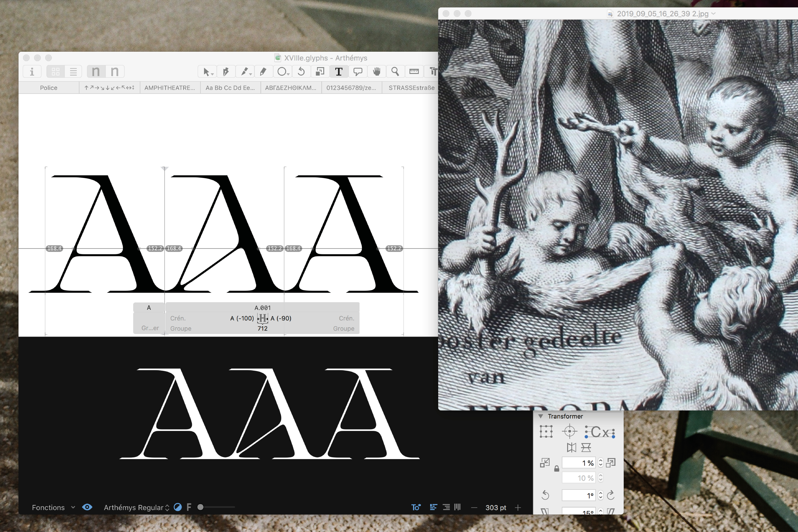Select the Annotation speech bubble tool

(358, 72)
